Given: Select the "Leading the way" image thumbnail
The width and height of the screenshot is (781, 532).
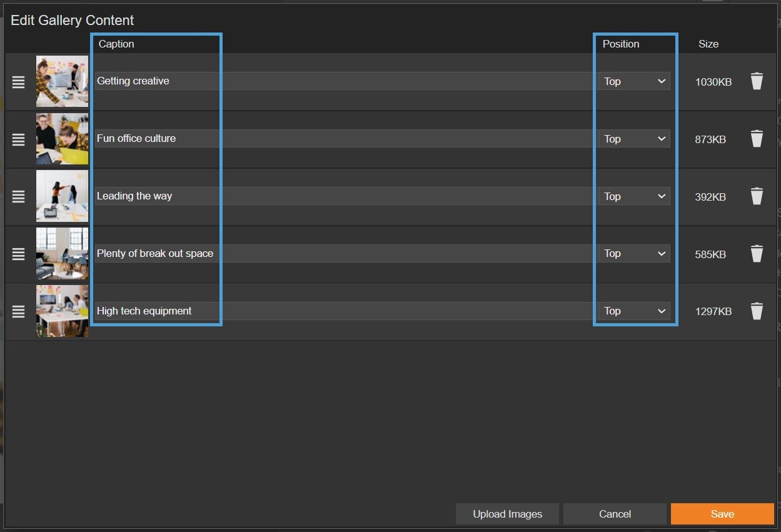Looking at the screenshot, I should pos(62,196).
